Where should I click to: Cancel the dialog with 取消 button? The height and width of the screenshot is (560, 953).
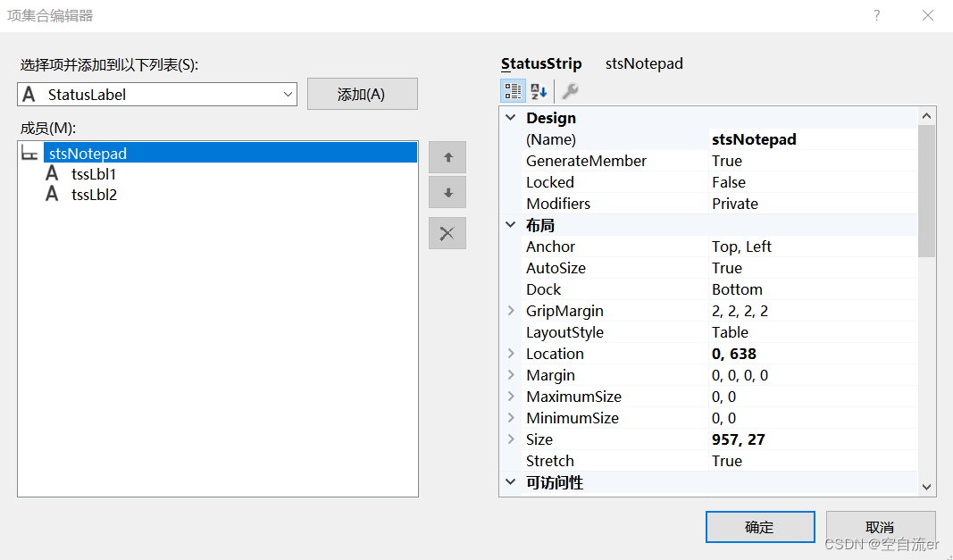click(x=880, y=527)
